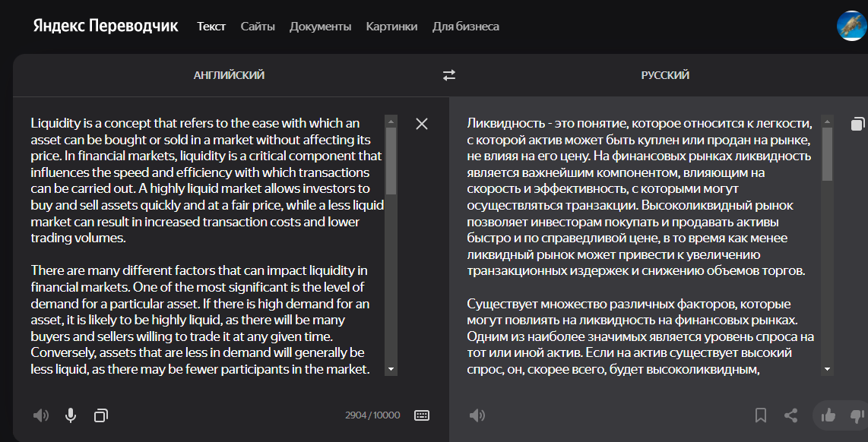Click the source scrollbar up arrow
Viewport: 868px width, 442px height.
[391, 122]
